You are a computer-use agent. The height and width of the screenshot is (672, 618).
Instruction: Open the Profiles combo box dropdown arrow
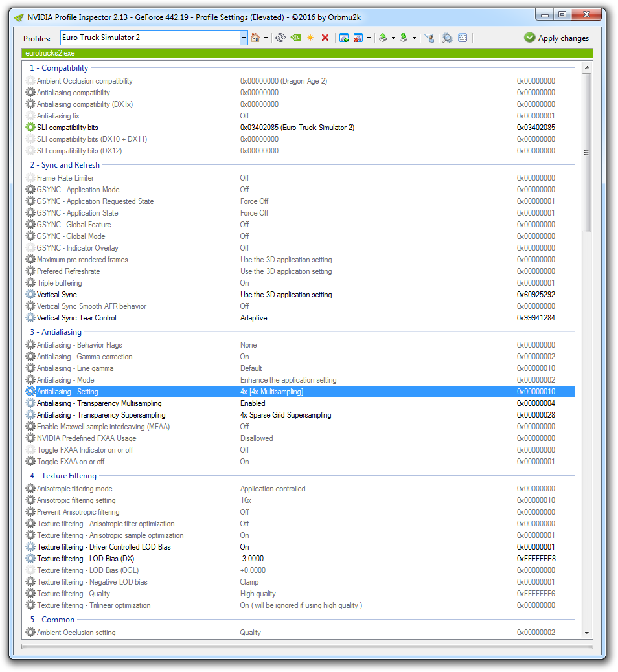(x=244, y=38)
